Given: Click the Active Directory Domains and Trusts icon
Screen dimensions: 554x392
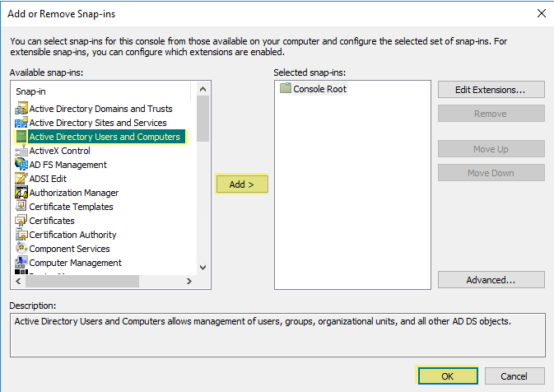Looking at the screenshot, I should pyautogui.click(x=21, y=109).
